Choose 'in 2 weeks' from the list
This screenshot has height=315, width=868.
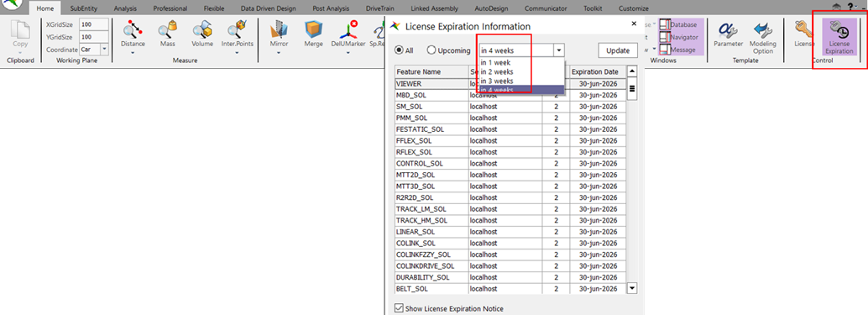click(x=522, y=71)
